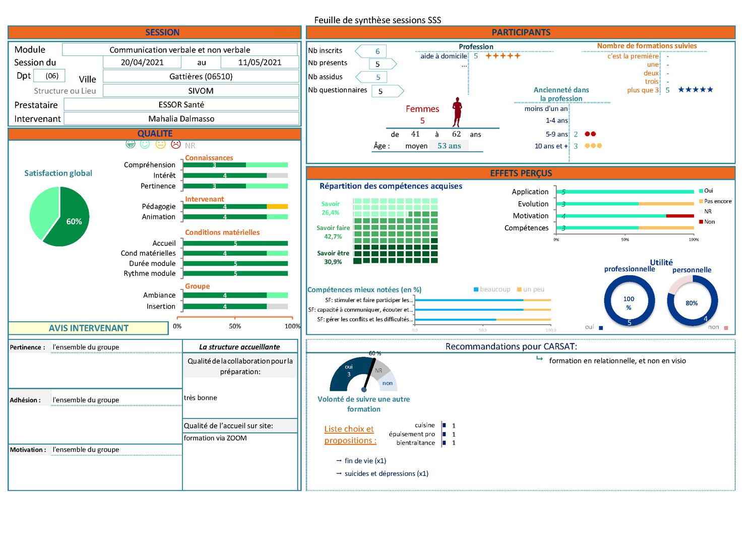756x535 pixels.
Task: Select the start date 20/04/2021
Action: [142, 63]
